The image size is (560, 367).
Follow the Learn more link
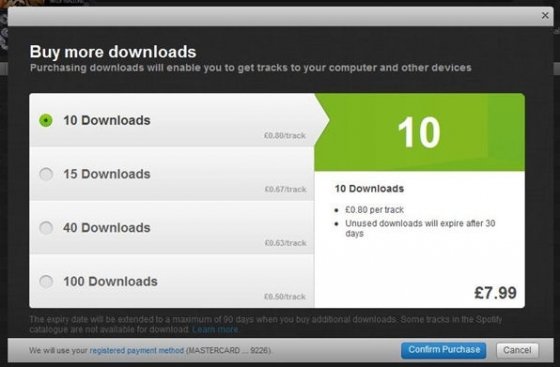click(215, 330)
